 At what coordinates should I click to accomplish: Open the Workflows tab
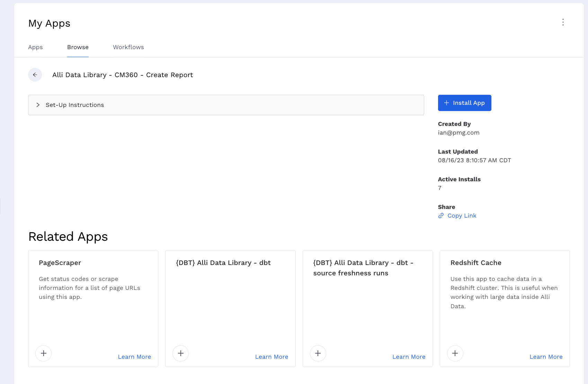pos(128,47)
